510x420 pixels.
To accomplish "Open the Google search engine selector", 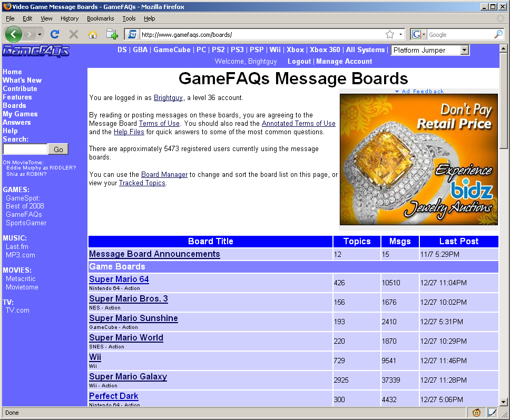I will [419, 34].
